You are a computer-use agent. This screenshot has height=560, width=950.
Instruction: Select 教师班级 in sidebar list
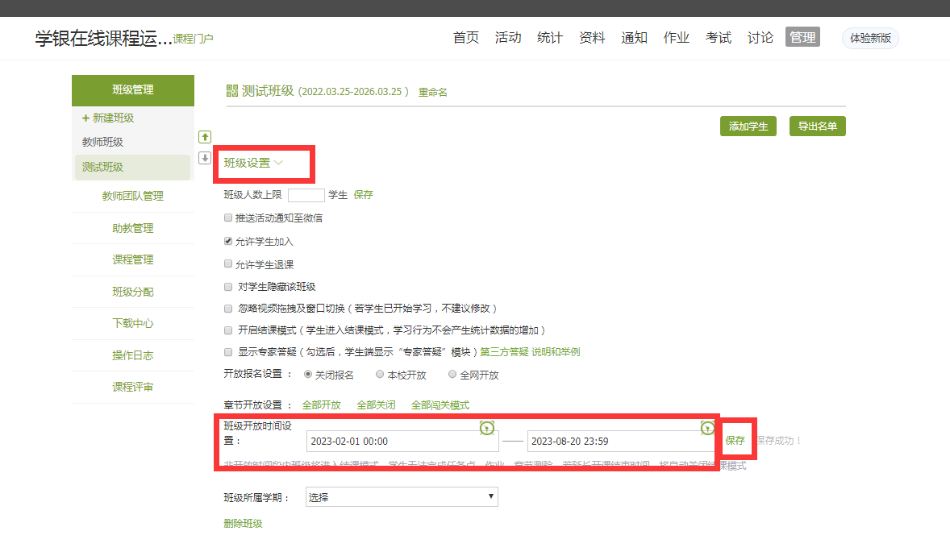point(102,142)
